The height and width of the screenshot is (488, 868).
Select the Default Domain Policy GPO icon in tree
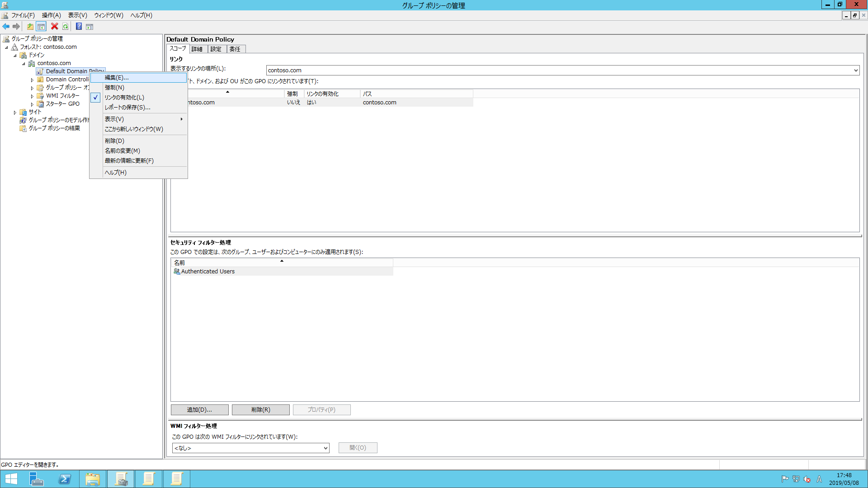40,71
